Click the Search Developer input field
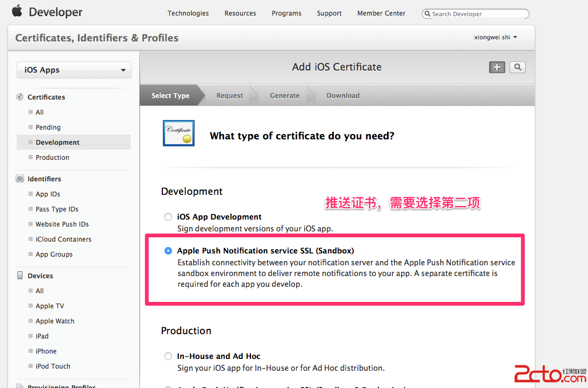Screen dimensions: 588x388 click(478, 14)
